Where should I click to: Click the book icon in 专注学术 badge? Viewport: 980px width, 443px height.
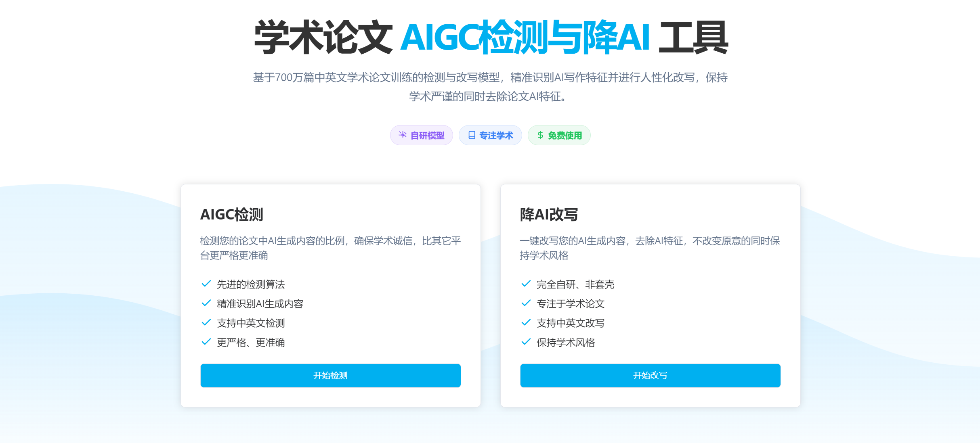click(x=472, y=135)
